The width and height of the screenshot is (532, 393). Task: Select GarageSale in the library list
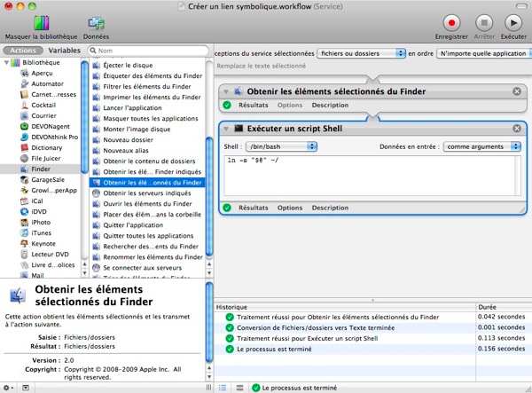pos(48,179)
